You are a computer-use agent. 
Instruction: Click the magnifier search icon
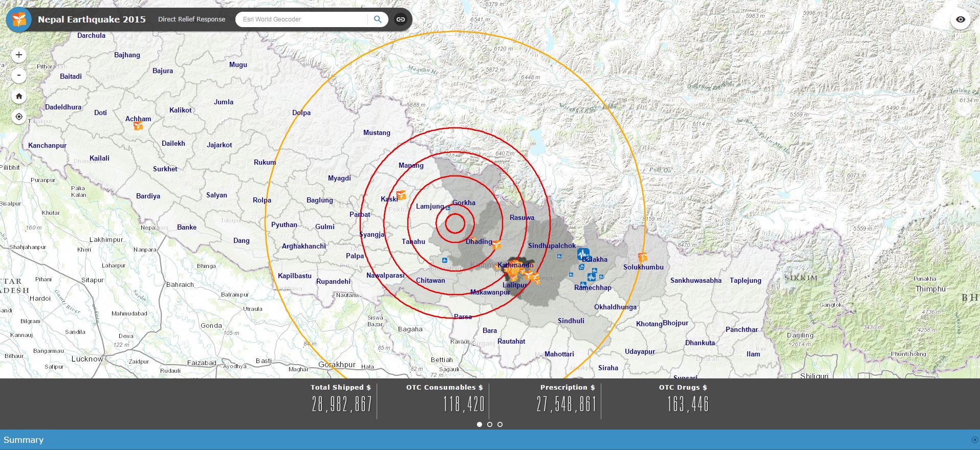point(378,19)
